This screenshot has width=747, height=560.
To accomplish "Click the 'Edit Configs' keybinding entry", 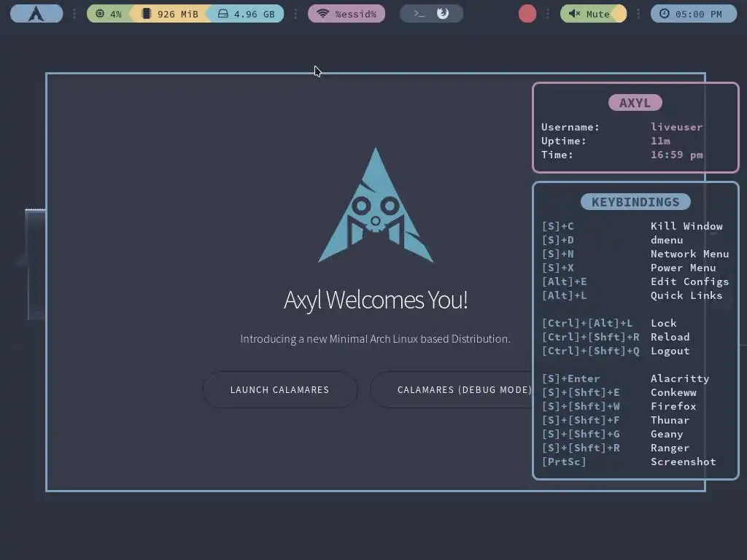I will [690, 281].
